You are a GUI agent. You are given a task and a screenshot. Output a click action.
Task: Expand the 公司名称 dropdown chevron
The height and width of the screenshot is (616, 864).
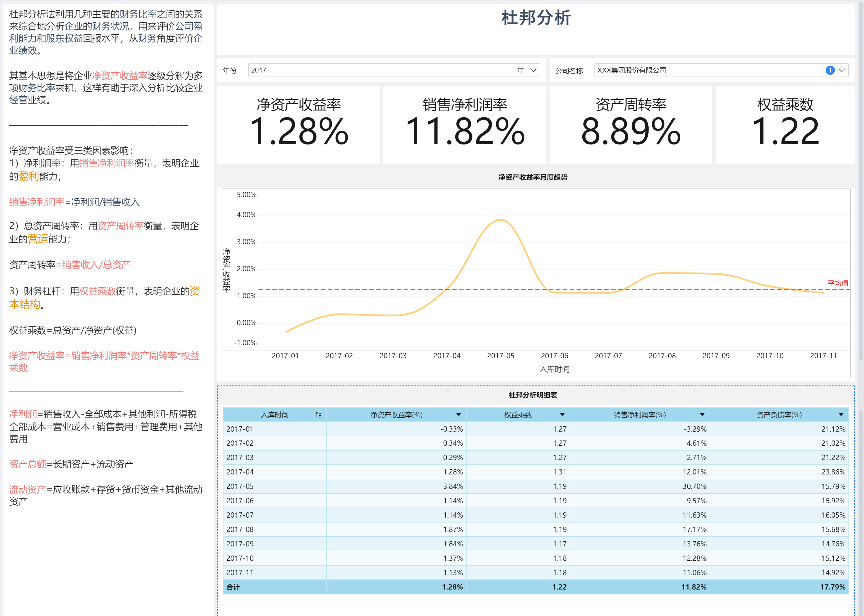[842, 70]
